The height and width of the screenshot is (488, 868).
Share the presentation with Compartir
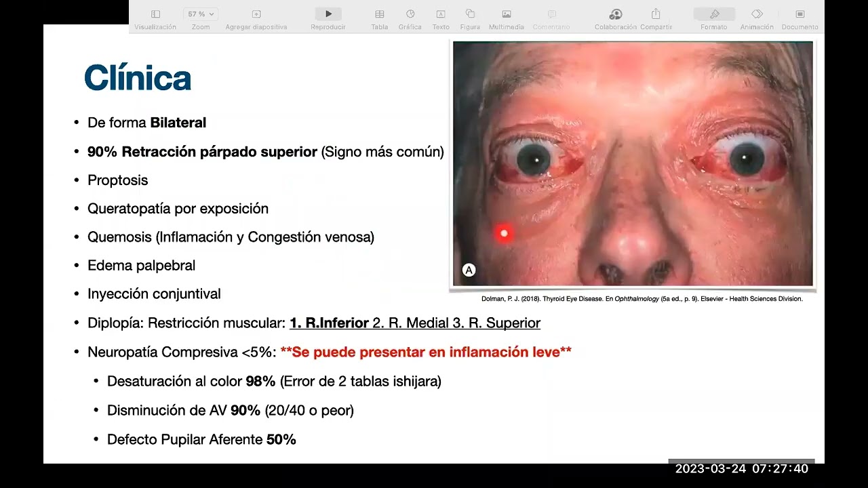click(x=656, y=19)
